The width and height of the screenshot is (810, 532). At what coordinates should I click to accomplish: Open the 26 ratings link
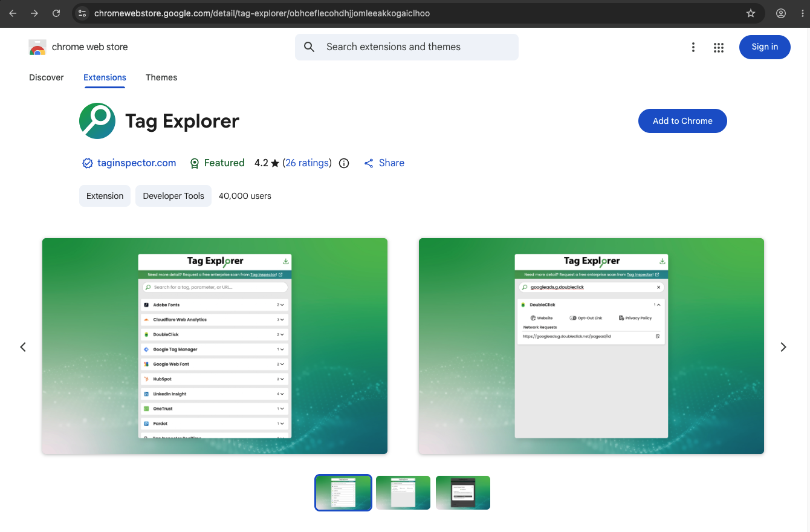pyautogui.click(x=307, y=163)
